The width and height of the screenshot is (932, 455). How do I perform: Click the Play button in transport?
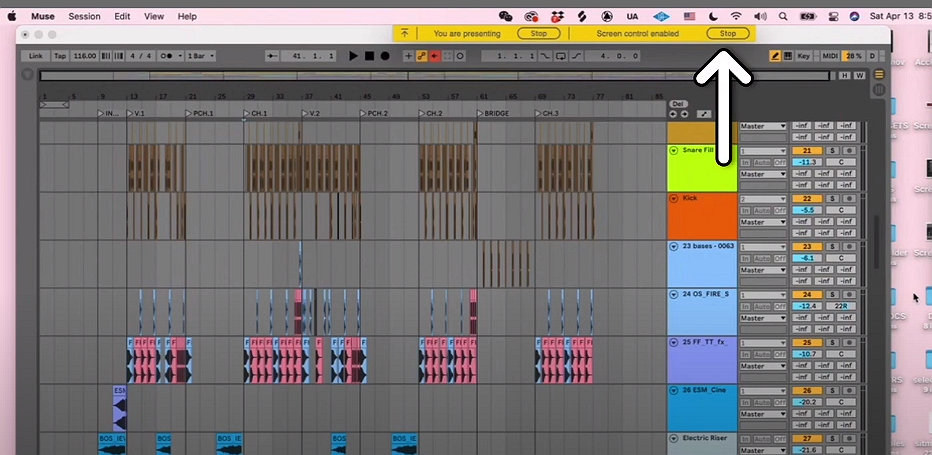pyautogui.click(x=353, y=56)
